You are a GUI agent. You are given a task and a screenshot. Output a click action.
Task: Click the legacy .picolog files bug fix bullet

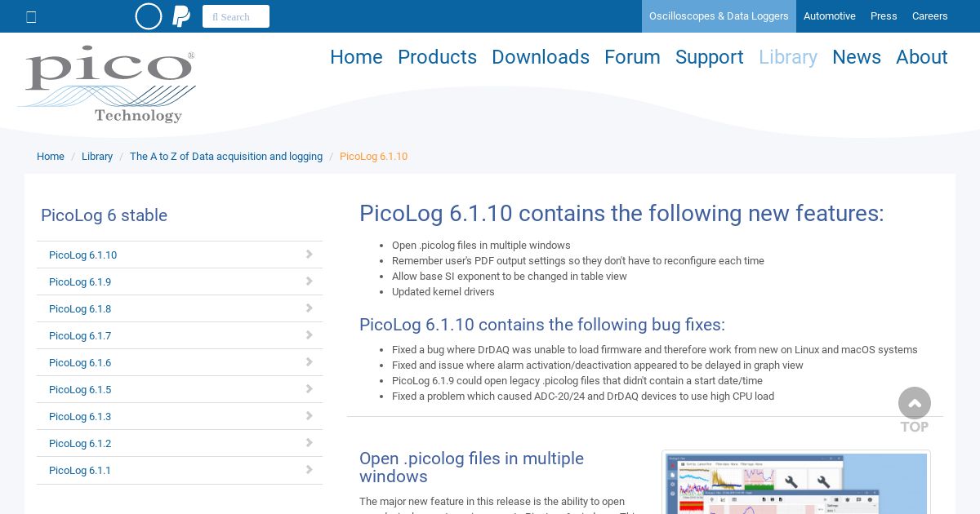click(577, 381)
